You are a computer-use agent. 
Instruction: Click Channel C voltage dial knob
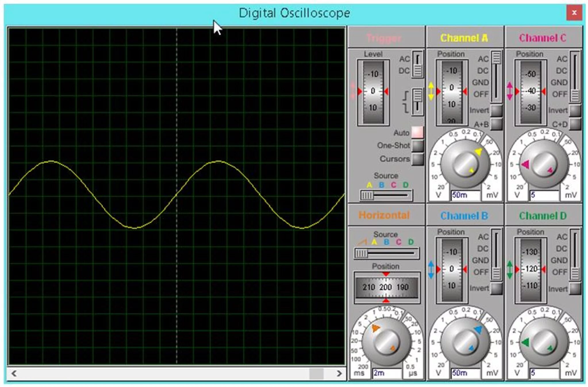point(544,164)
